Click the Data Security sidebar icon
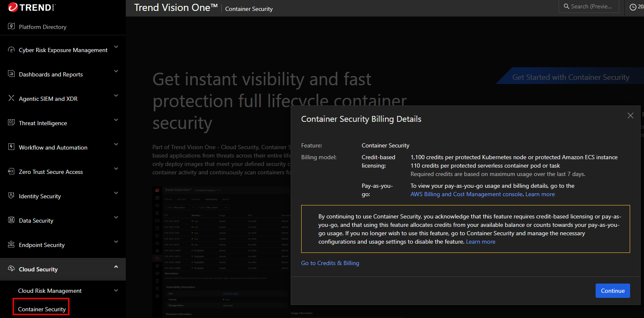 pyautogui.click(x=11, y=221)
